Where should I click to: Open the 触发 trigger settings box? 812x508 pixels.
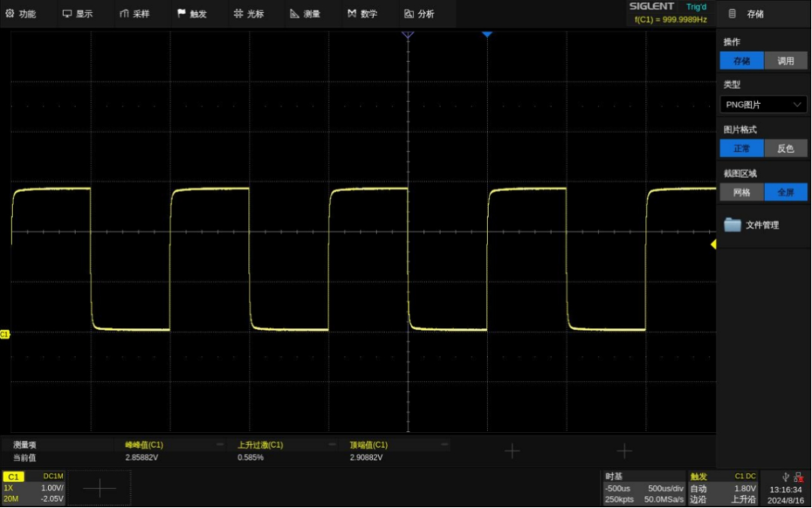click(x=723, y=488)
